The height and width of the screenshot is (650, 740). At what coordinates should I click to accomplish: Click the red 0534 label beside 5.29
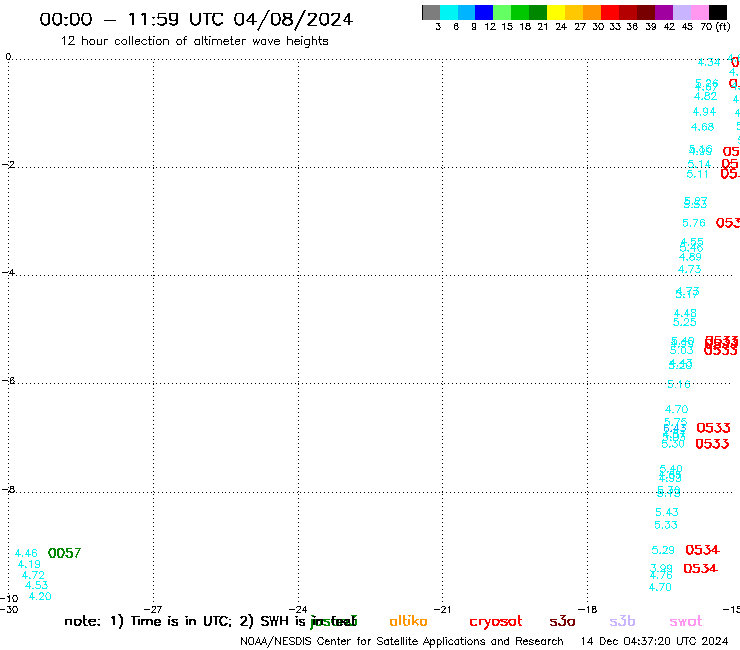pos(702,550)
